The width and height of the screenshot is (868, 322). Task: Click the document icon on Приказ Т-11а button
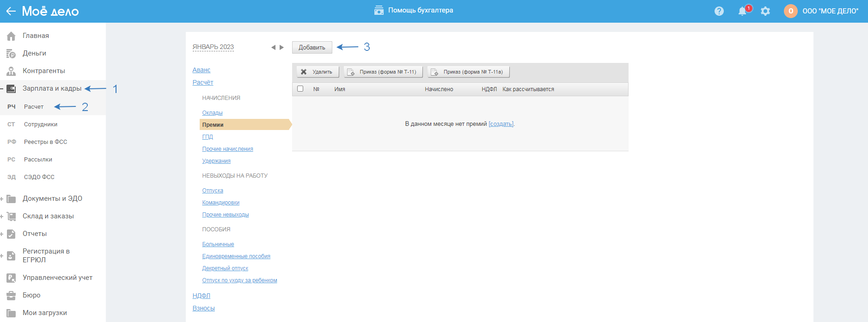434,72
